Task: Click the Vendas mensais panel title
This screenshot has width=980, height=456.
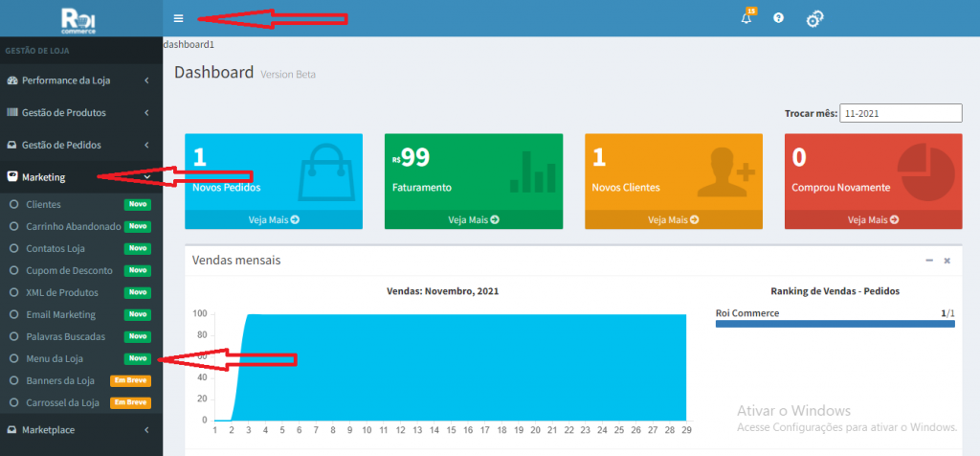Action: 236,261
